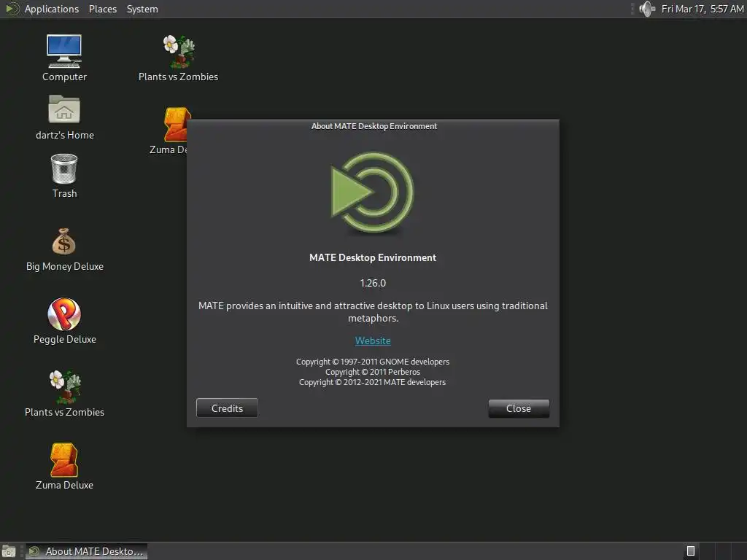Select the About MATE Deskto... taskbar entry
Viewport: 747px width, 560px height.
tap(86, 551)
